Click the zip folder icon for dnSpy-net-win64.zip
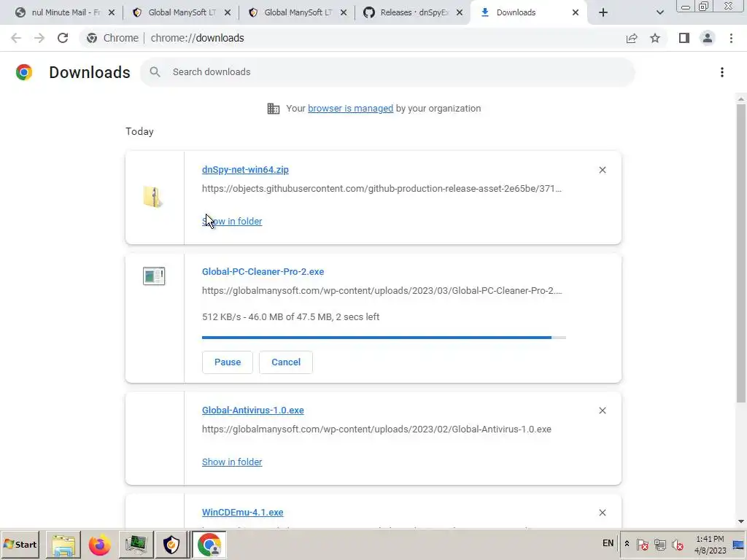Image resolution: width=747 pixels, height=560 pixels. pos(153,197)
